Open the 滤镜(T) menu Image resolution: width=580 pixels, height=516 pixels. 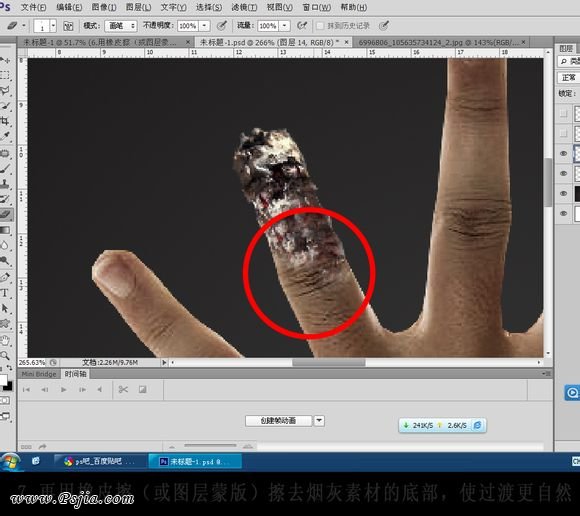tap(245, 7)
